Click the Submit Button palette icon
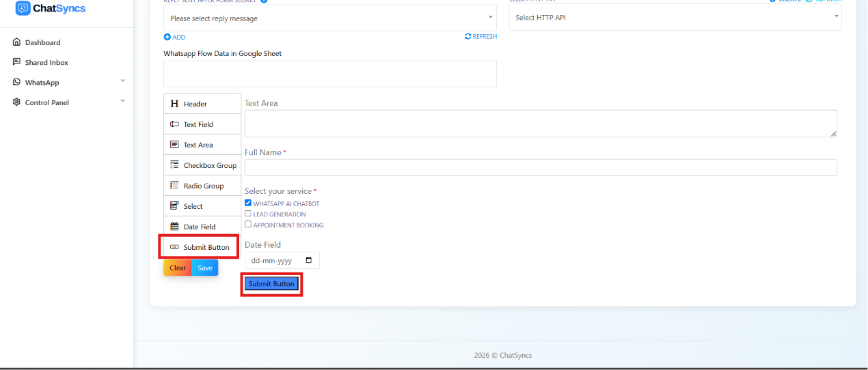This screenshot has width=868, height=370. click(x=174, y=247)
